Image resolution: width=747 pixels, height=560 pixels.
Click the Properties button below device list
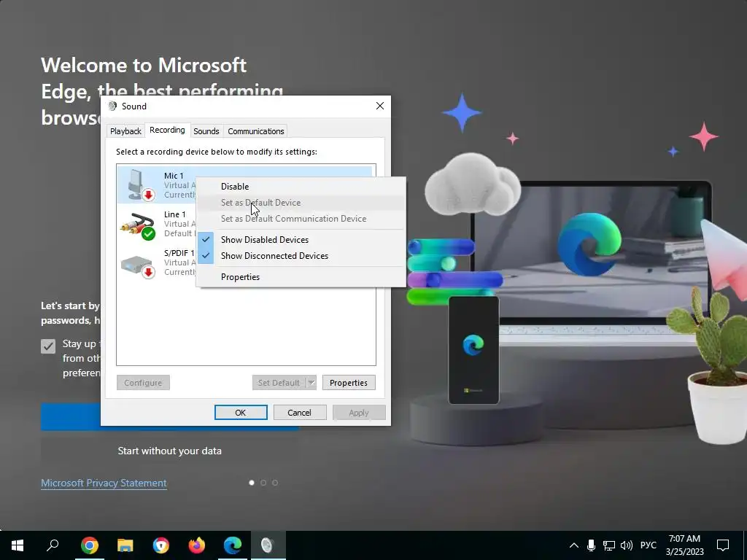[x=349, y=382]
